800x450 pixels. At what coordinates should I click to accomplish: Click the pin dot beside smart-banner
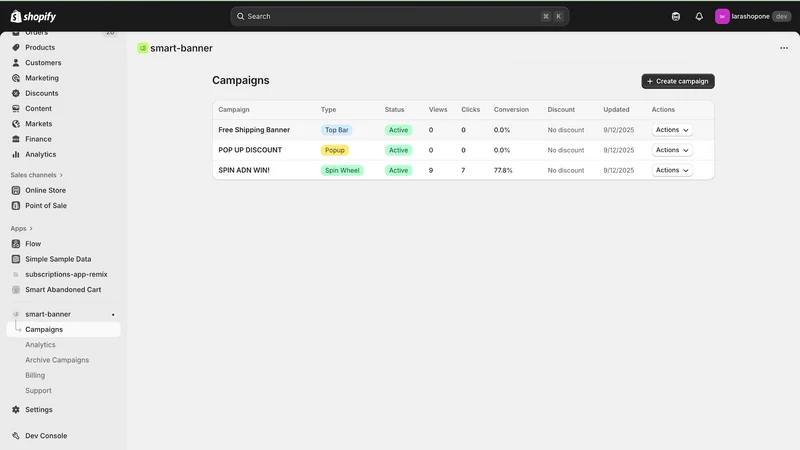pos(113,314)
